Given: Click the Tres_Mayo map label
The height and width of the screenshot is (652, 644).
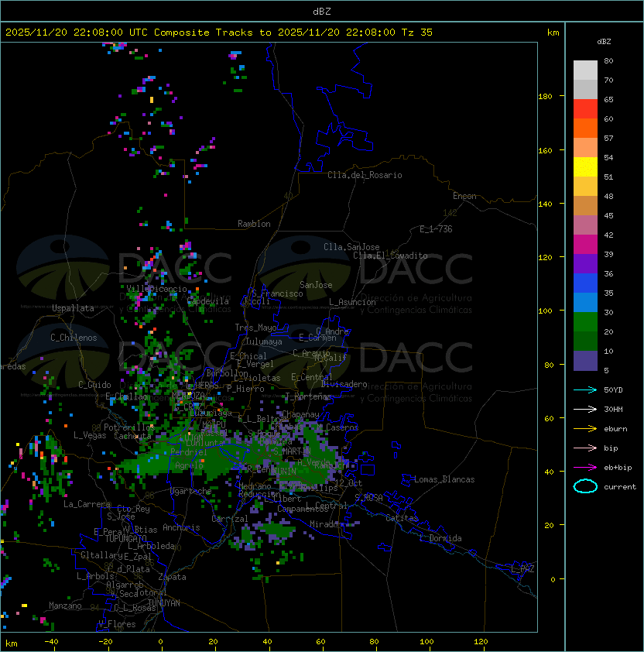Looking at the screenshot, I should tap(255, 328).
